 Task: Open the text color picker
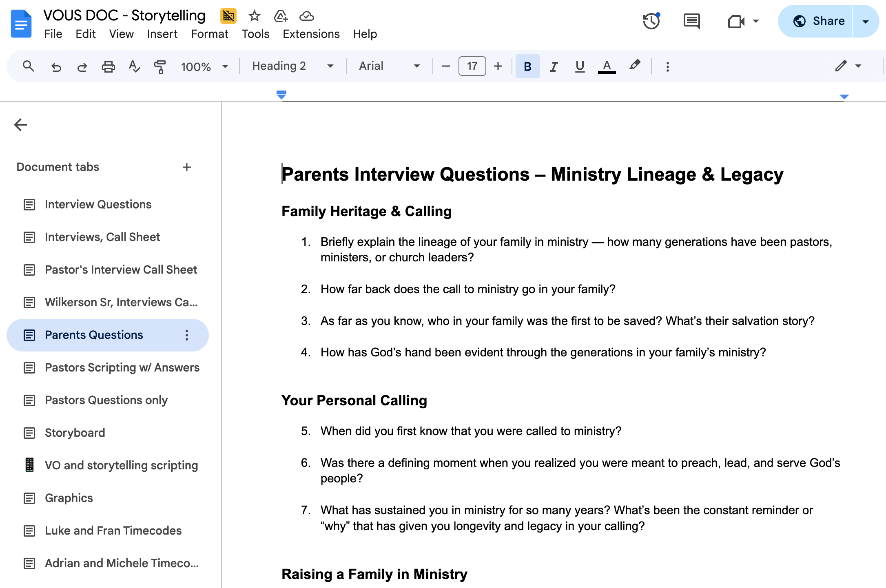(607, 66)
